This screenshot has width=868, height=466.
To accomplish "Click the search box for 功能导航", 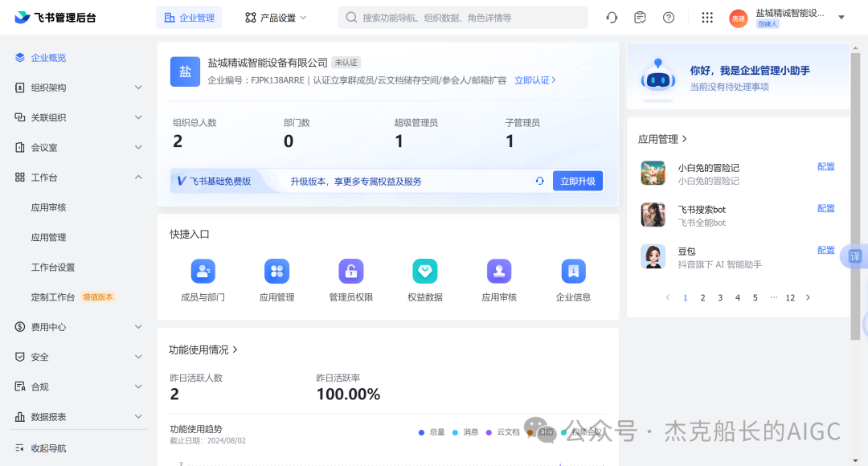I will [x=463, y=18].
